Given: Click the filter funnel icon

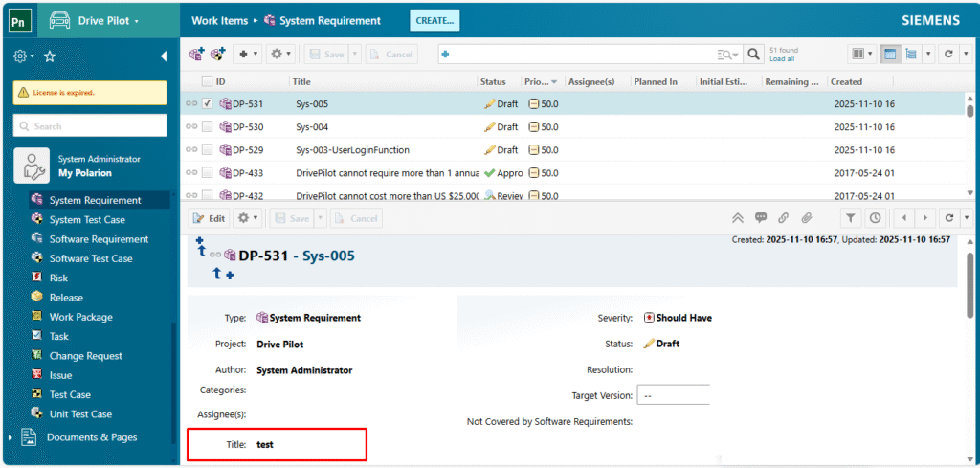Looking at the screenshot, I should 851,218.
